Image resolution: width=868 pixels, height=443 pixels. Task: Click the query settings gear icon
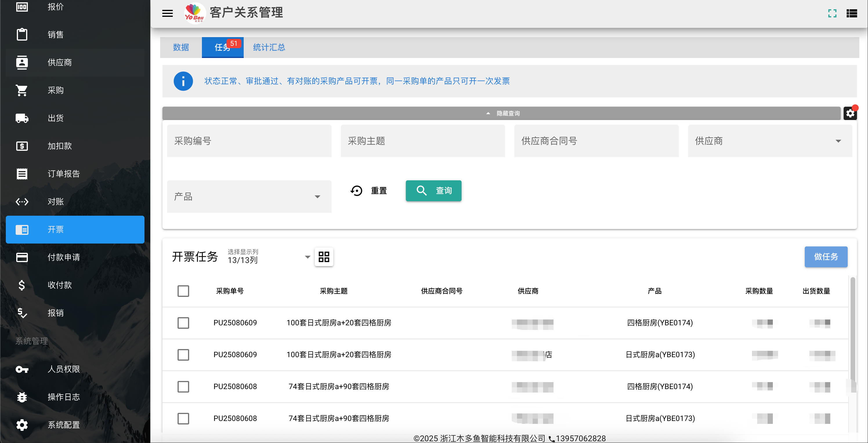pyautogui.click(x=850, y=113)
